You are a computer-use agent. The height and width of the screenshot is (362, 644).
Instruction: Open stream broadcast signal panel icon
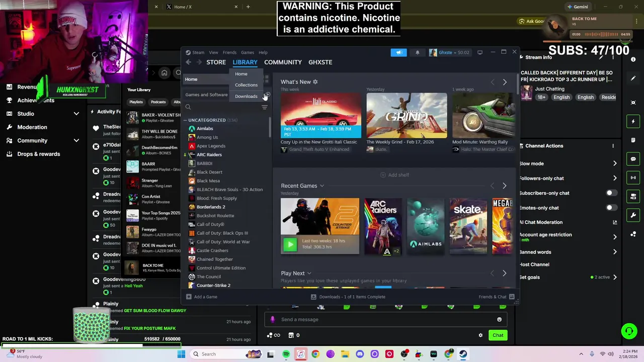click(633, 177)
